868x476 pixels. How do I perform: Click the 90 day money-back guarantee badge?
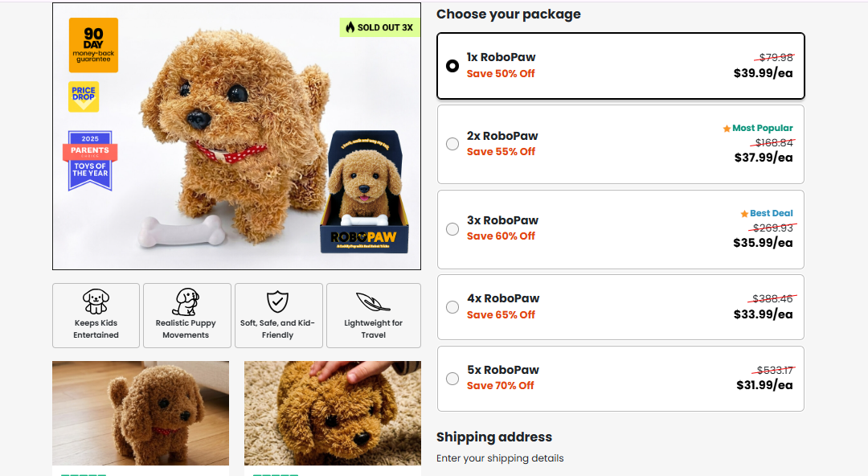(x=93, y=45)
